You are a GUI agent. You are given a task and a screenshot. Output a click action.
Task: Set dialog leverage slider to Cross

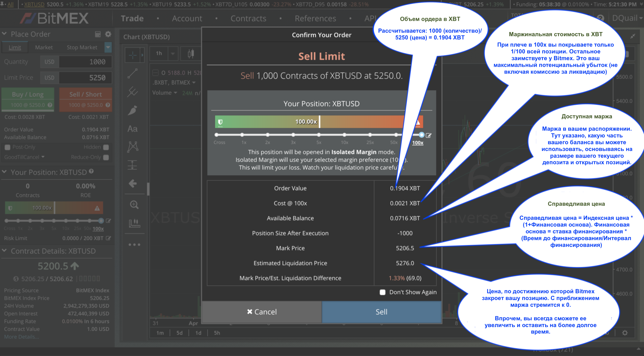tap(217, 135)
